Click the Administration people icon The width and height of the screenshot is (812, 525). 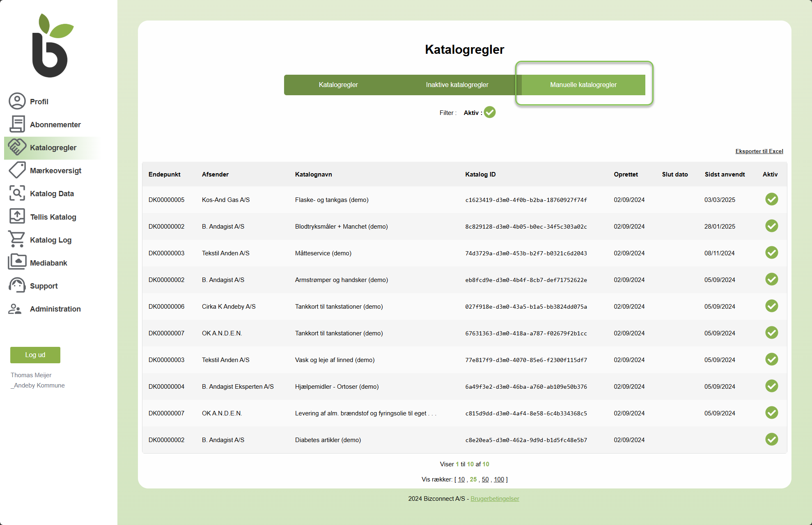15,309
